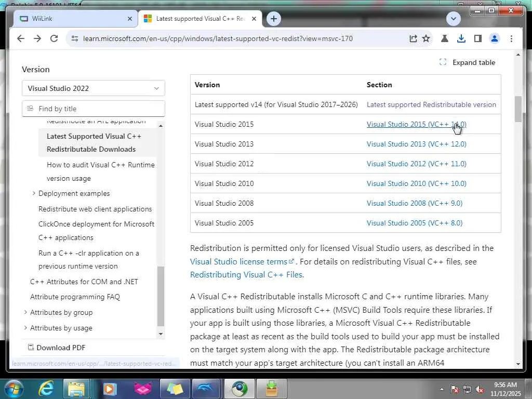Open a new browser tab

274,19
